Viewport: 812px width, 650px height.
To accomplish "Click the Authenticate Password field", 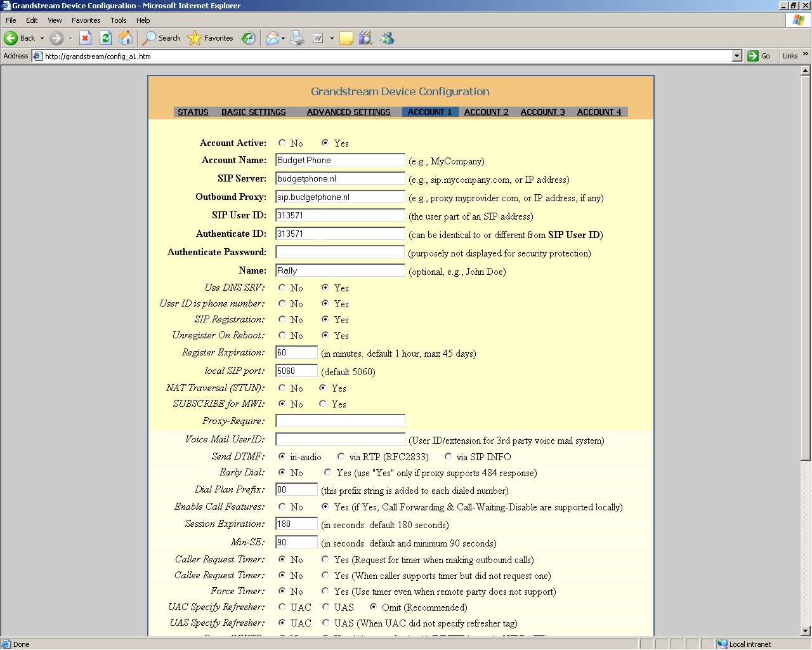I will [340, 252].
